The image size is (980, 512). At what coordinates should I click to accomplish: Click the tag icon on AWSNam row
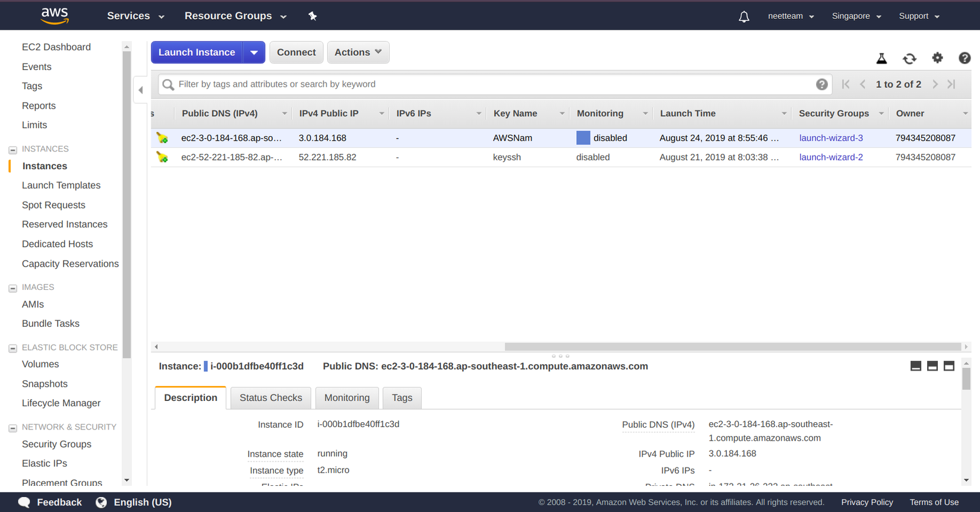coord(162,138)
